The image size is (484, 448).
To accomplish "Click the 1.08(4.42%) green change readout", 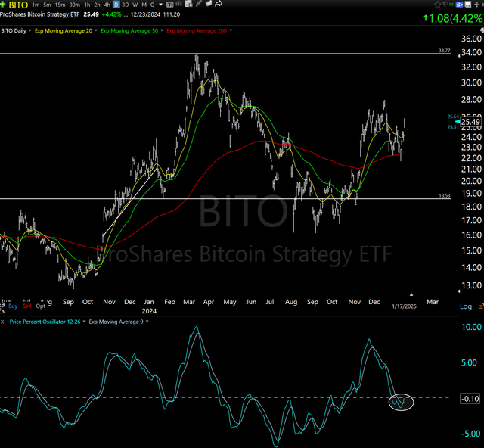I will [x=453, y=18].
